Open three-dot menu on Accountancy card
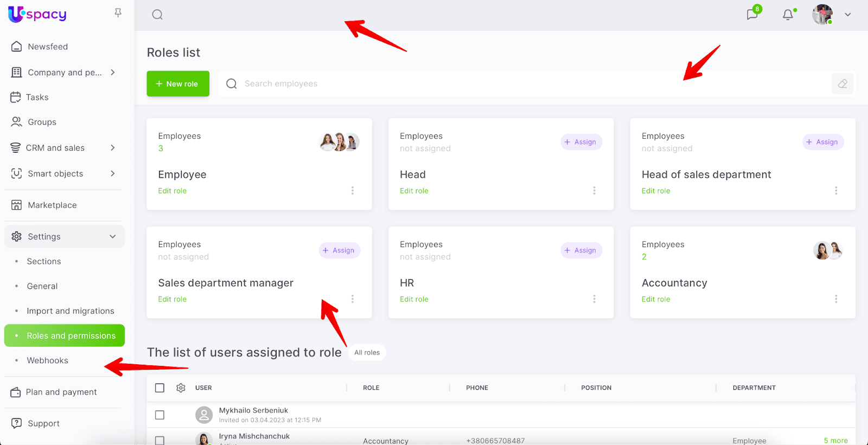Viewport: 868px width, 445px height. 836,299
